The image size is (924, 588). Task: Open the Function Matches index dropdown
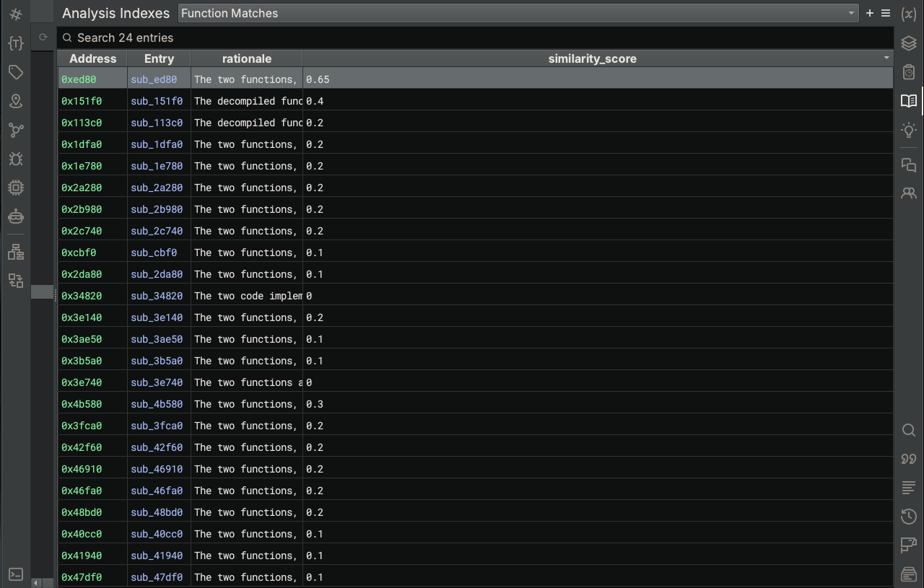coord(518,13)
